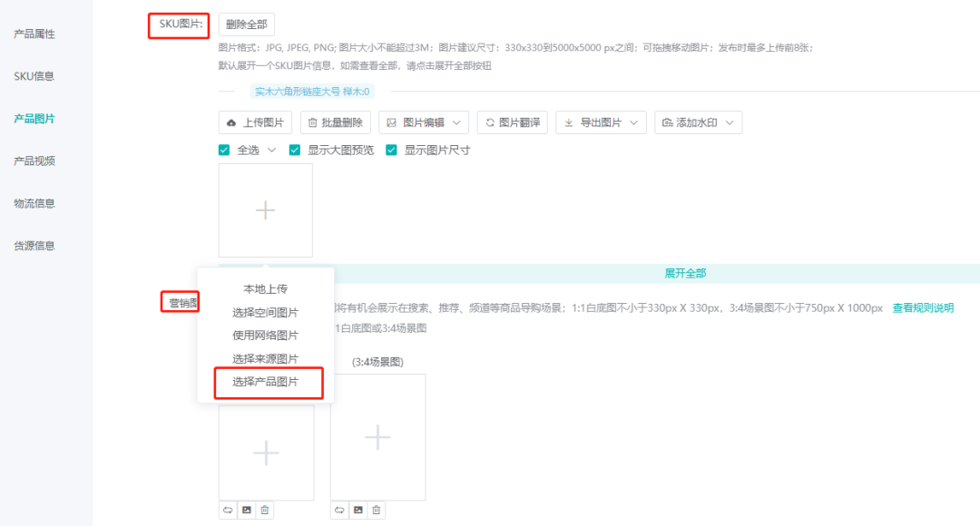Click the replace-image loop icon under first marketing image

click(228, 510)
